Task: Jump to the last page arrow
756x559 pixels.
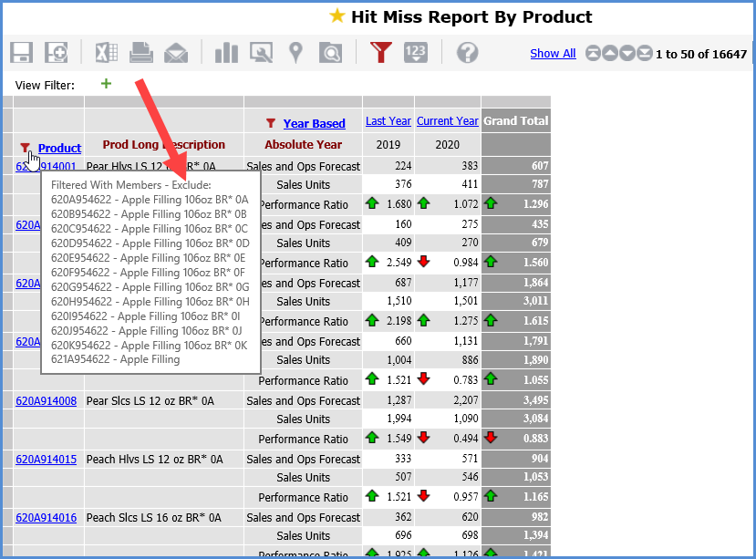Action: coord(644,54)
